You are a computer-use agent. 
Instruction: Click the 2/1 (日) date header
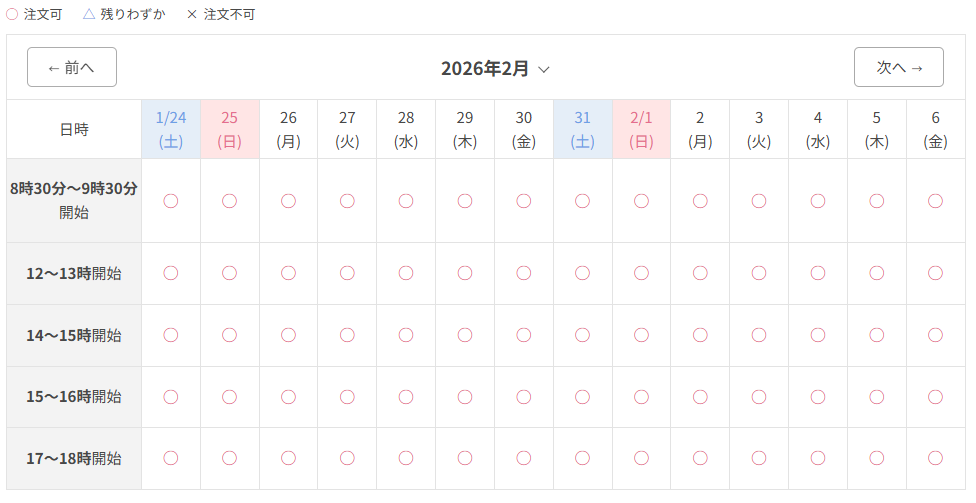coord(641,129)
